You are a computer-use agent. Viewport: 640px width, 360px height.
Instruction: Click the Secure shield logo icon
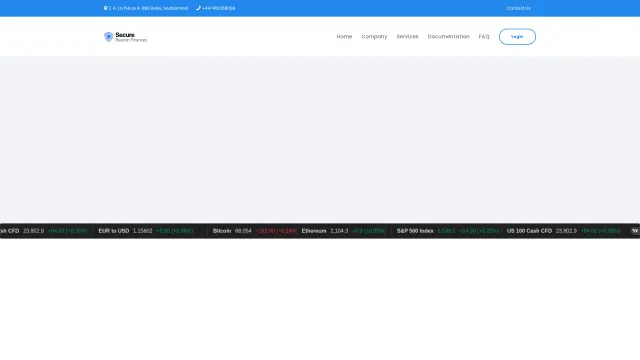pos(108,37)
